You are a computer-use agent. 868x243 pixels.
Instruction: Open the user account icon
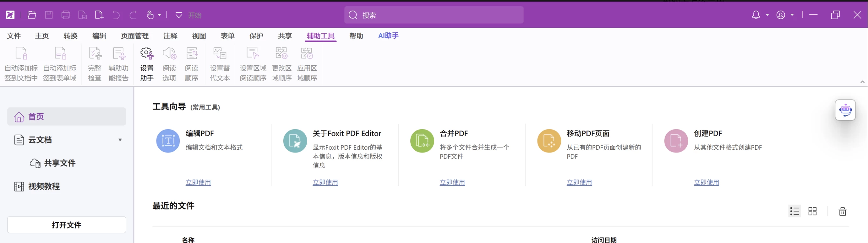(781, 15)
